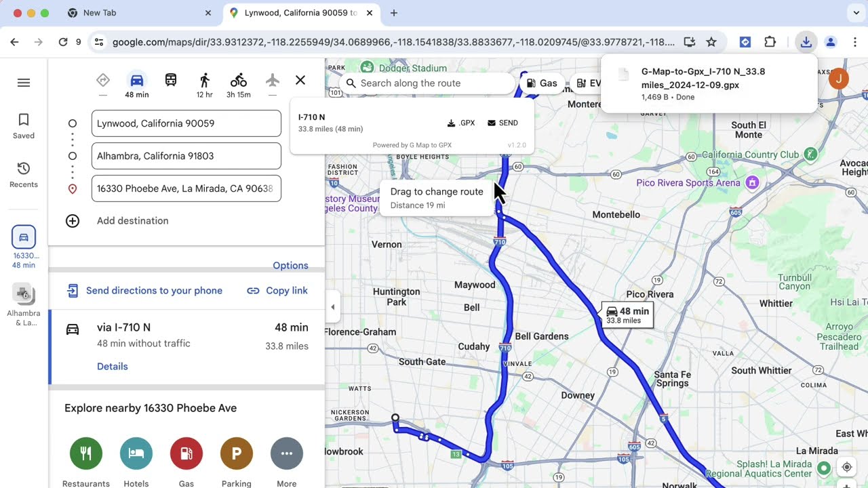Explore nearby Hotels

click(136, 462)
